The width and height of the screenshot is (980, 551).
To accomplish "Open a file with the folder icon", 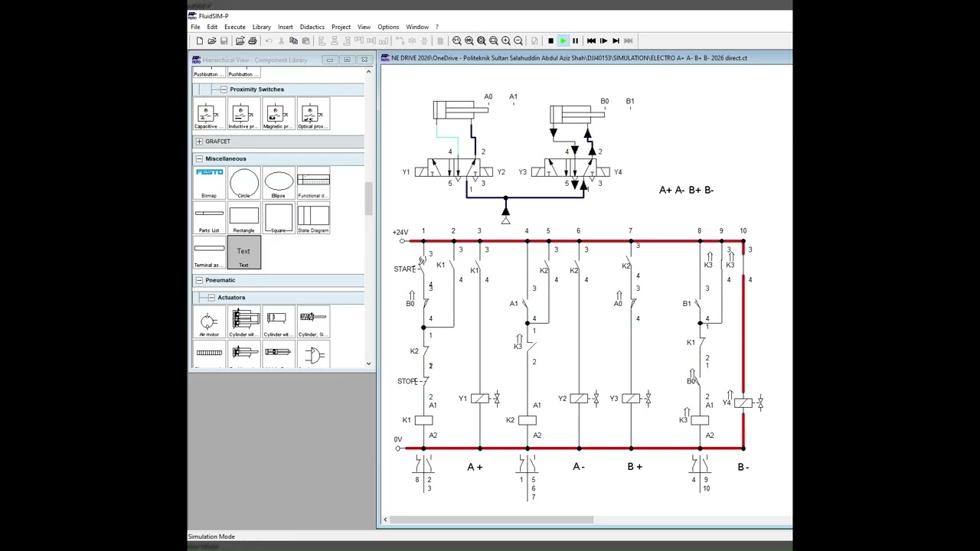I will click(x=212, y=41).
